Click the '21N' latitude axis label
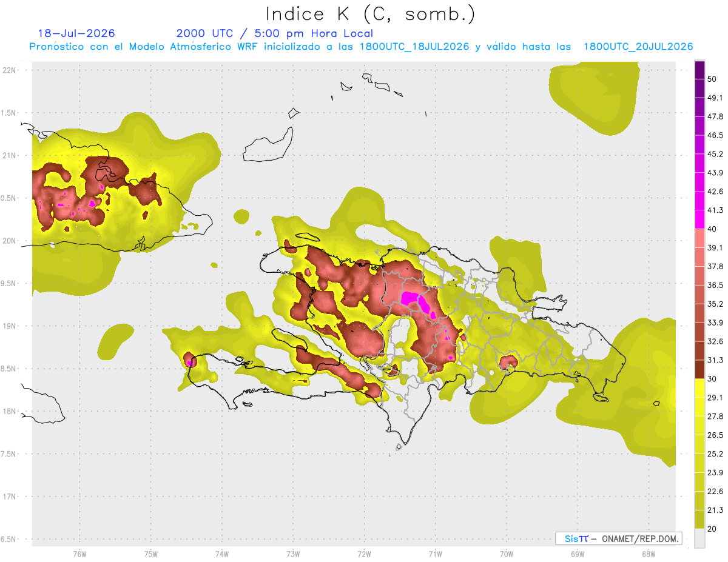 pyautogui.click(x=10, y=155)
